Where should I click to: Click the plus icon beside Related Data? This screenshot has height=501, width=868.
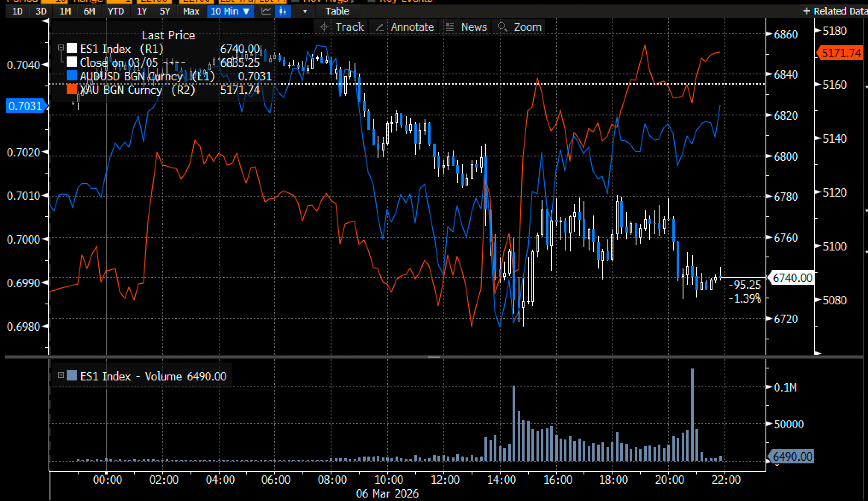806,12
